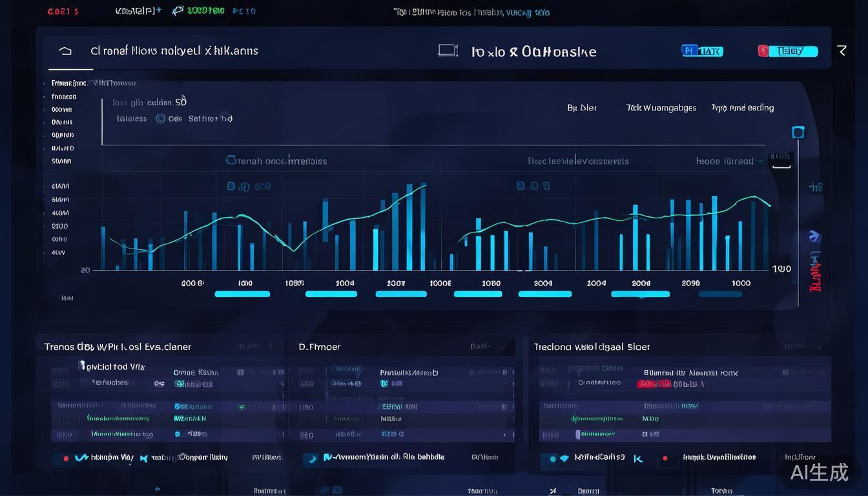Toggle the red legend dot in the left panel

65,457
